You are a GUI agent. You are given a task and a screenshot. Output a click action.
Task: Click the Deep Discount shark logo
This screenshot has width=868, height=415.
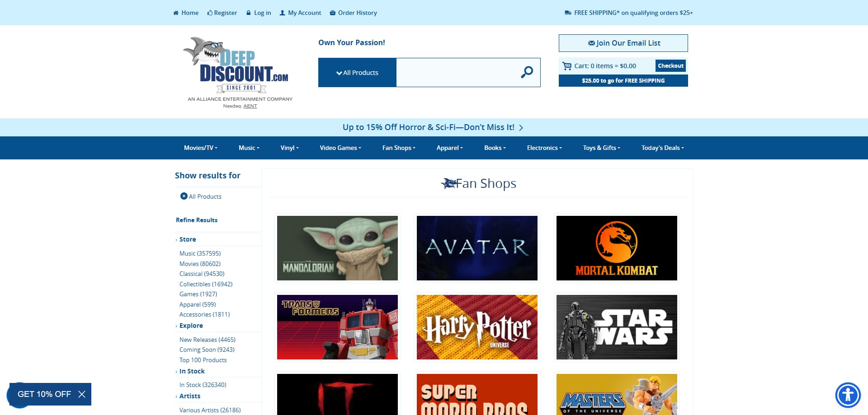point(236,66)
